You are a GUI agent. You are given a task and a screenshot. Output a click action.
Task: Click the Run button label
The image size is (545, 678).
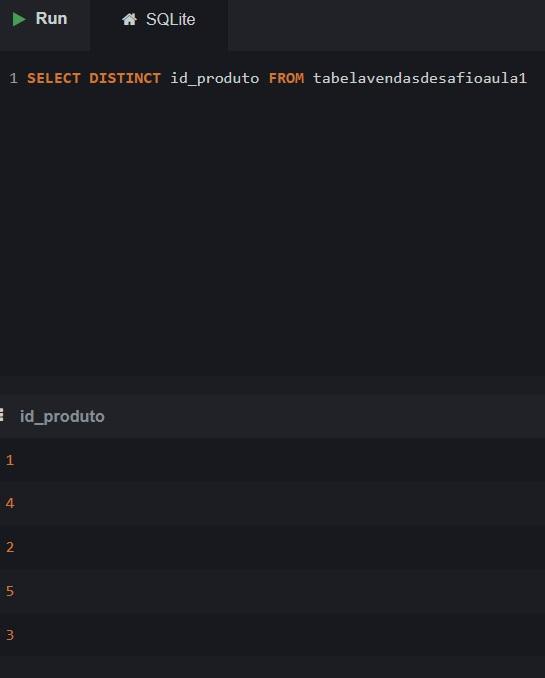pyautogui.click(x=51, y=19)
